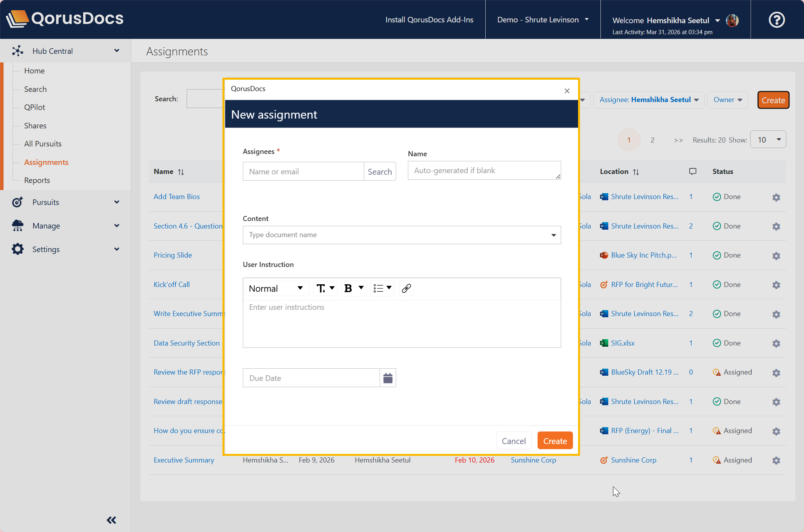
Task: Open gear settings for Add Team Bios row
Action: coord(776,197)
